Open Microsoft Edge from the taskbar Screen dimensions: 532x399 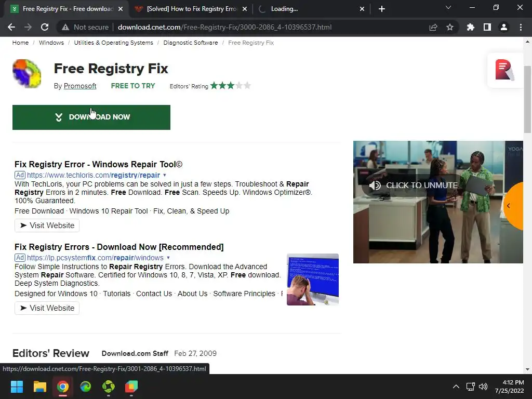[x=86, y=387]
